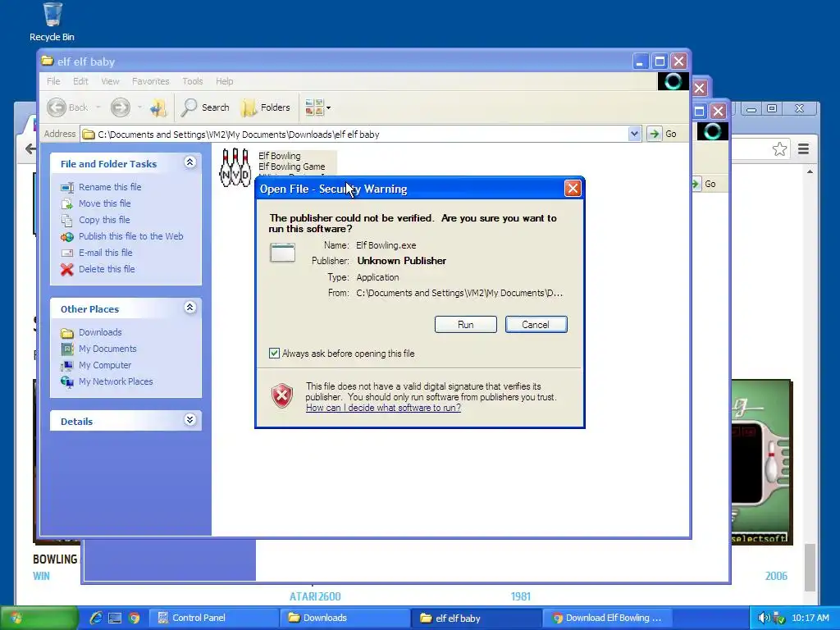This screenshot has width=840, height=630.
Task: Open the File menu
Action: click(53, 81)
